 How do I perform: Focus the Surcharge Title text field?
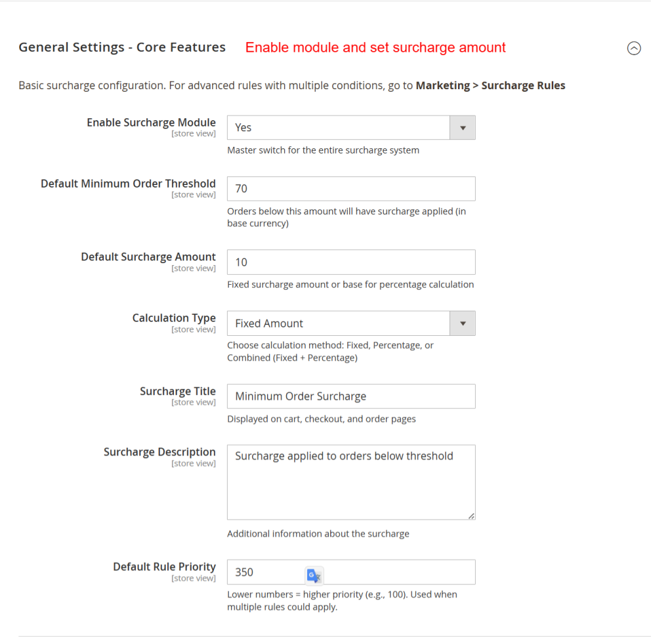pos(351,396)
